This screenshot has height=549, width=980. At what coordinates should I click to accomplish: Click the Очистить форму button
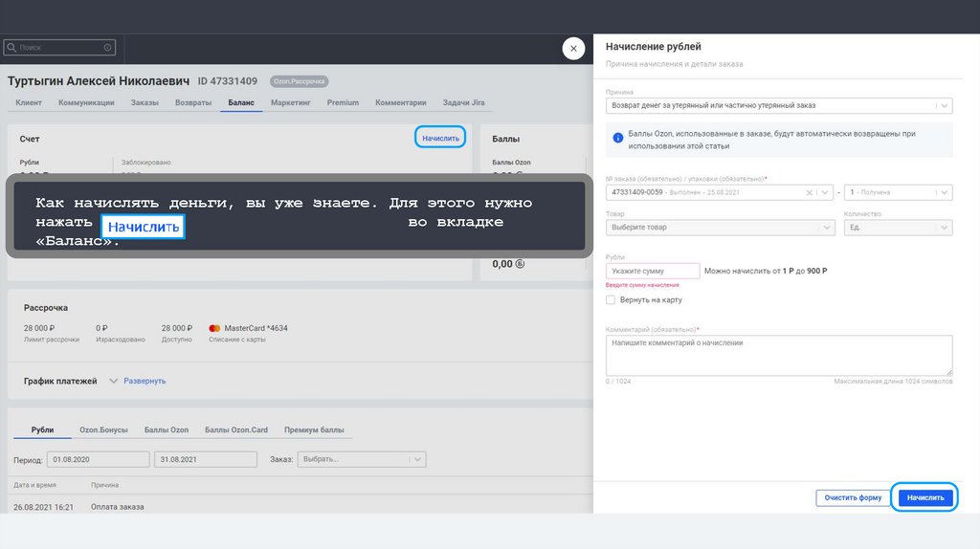click(852, 498)
